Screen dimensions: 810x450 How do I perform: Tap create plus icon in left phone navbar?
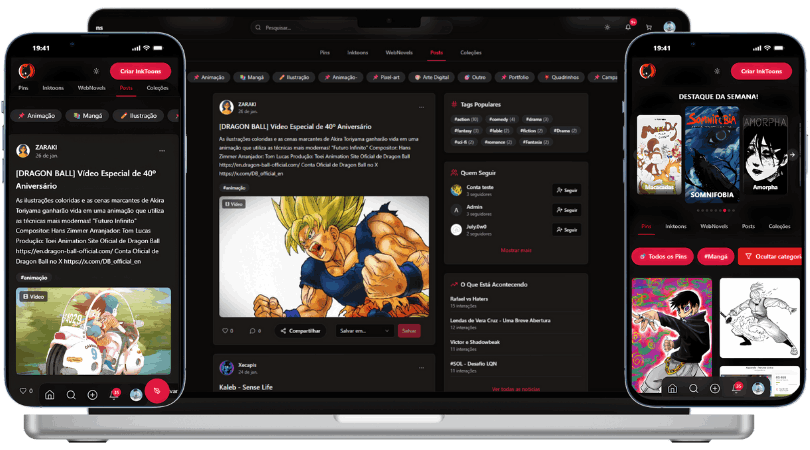pyautogui.click(x=92, y=395)
